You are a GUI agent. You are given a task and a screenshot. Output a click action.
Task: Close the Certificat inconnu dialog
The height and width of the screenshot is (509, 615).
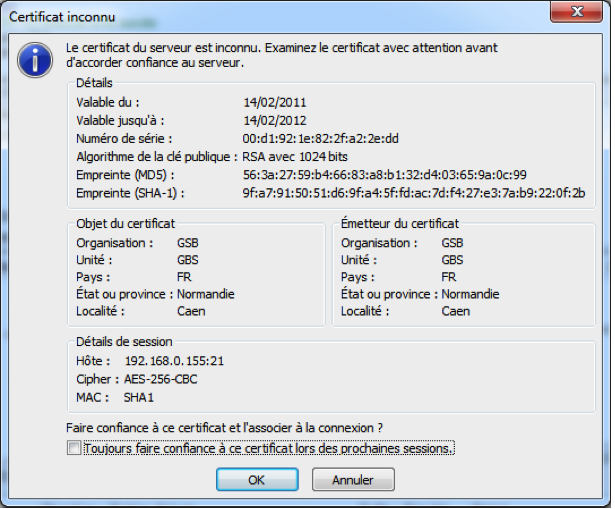tap(580, 12)
